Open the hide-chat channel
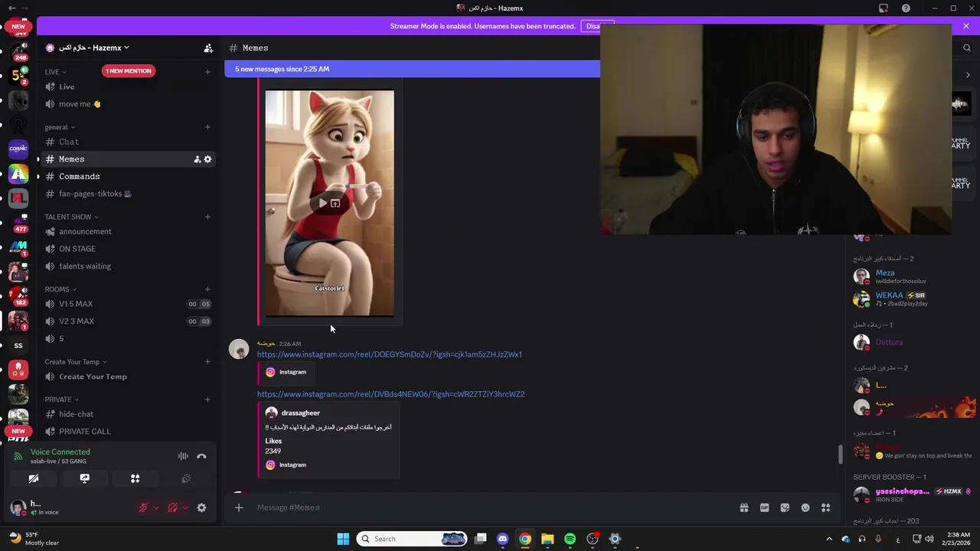The image size is (980, 551). (x=127, y=414)
